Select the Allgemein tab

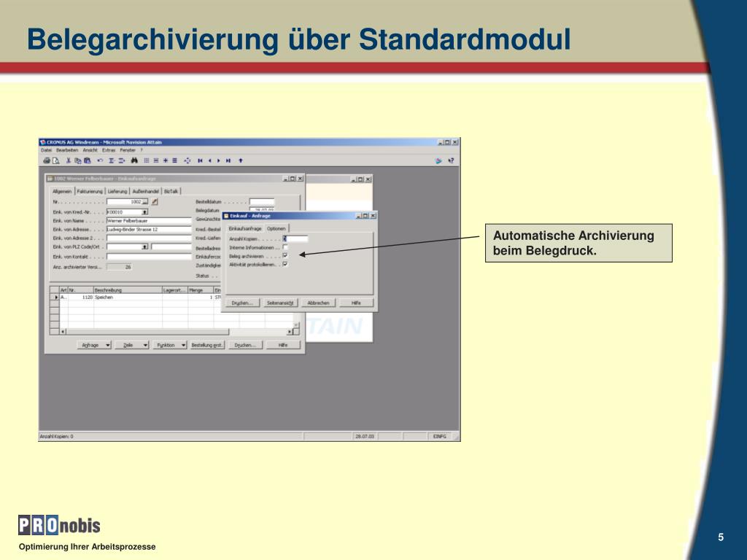point(63,191)
